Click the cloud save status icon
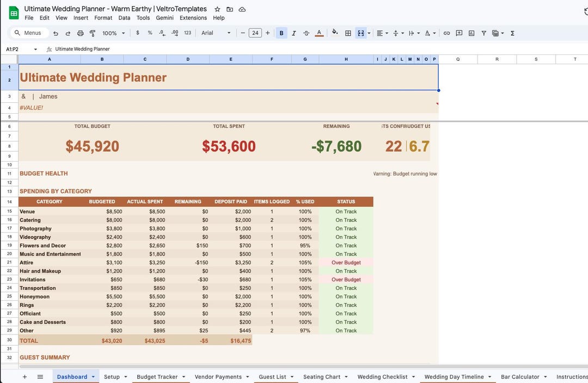This screenshot has width=588, height=383. pyautogui.click(x=242, y=9)
